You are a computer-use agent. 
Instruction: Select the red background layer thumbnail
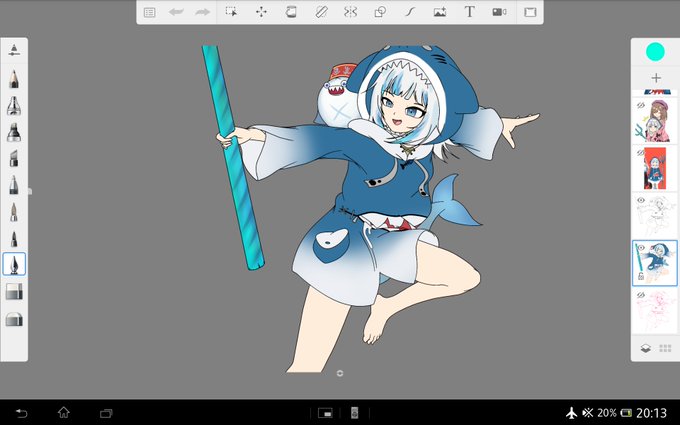654,168
